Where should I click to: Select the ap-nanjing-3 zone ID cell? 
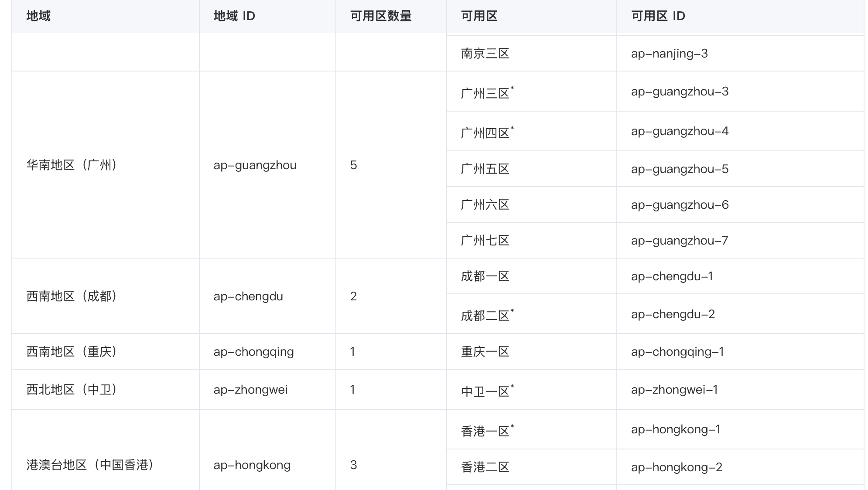[740, 54]
